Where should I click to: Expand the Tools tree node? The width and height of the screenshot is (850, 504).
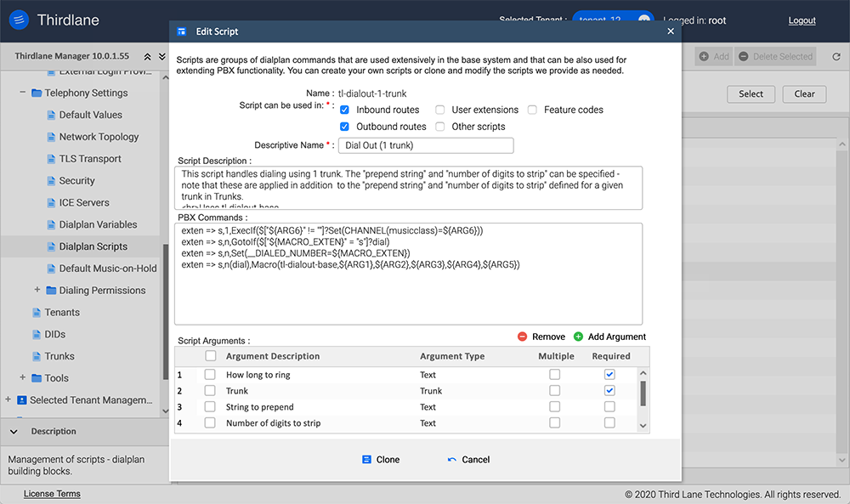coord(22,377)
